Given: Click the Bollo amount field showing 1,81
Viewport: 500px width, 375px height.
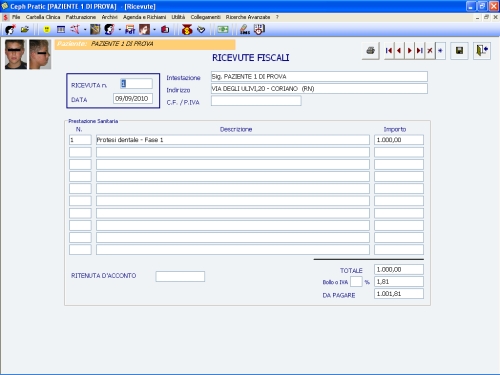Looking at the screenshot, I should [399, 282].
